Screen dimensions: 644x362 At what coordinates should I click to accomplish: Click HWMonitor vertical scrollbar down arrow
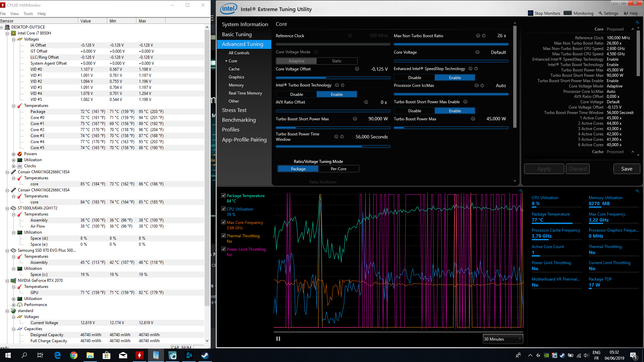[207, 341]
